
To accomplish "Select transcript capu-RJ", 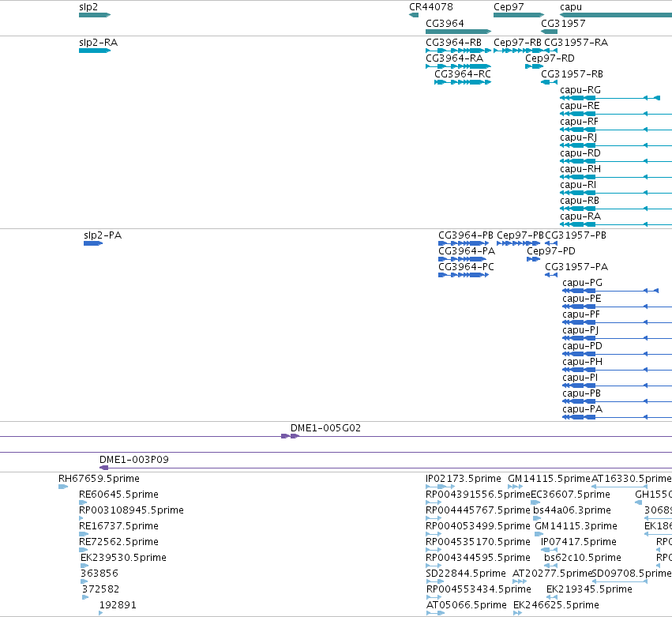I will [616, 146].
